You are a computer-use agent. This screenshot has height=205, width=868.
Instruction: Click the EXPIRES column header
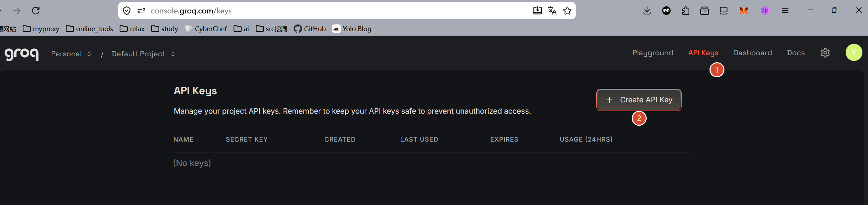(504, 139)
